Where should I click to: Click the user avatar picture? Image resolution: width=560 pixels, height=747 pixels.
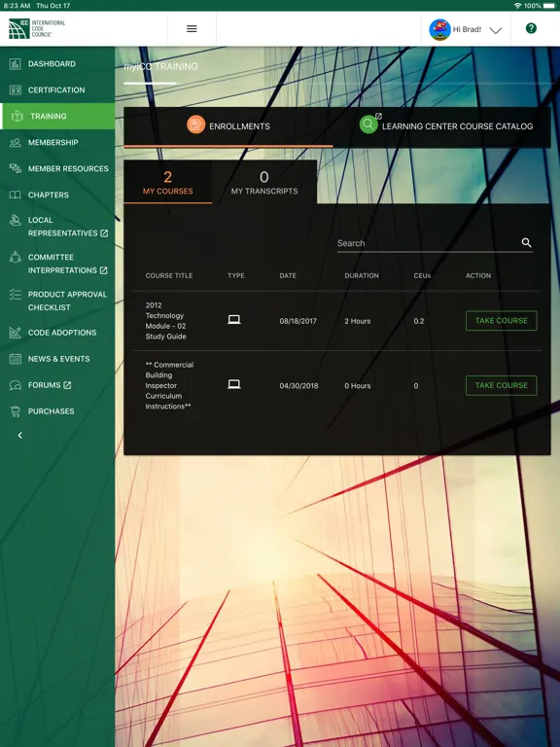click(439, 29)
